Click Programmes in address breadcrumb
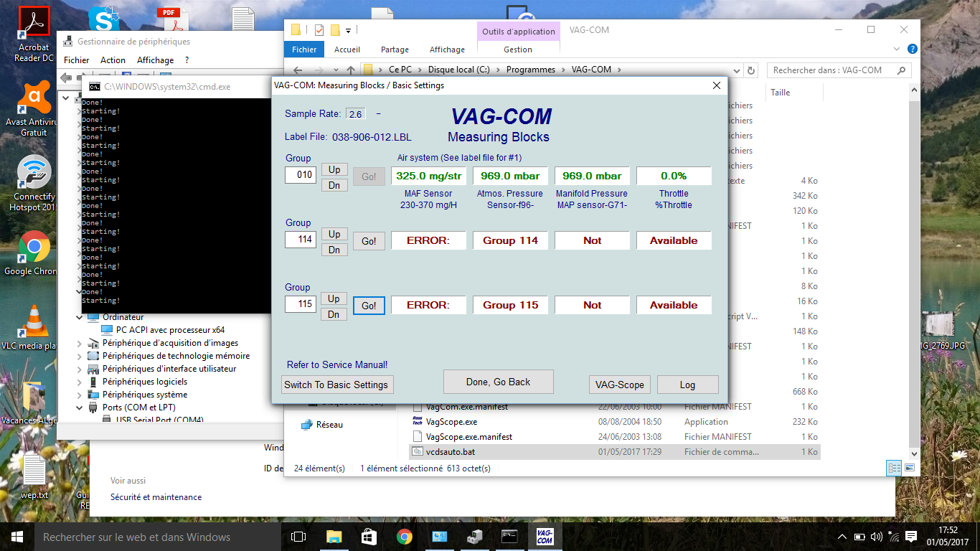 531,70
